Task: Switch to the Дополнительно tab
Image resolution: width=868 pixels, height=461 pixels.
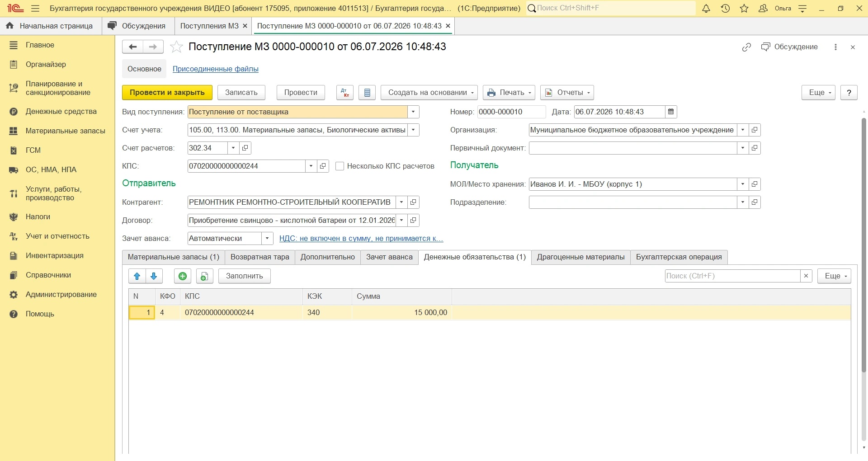Action: click(x=328, y=257)
